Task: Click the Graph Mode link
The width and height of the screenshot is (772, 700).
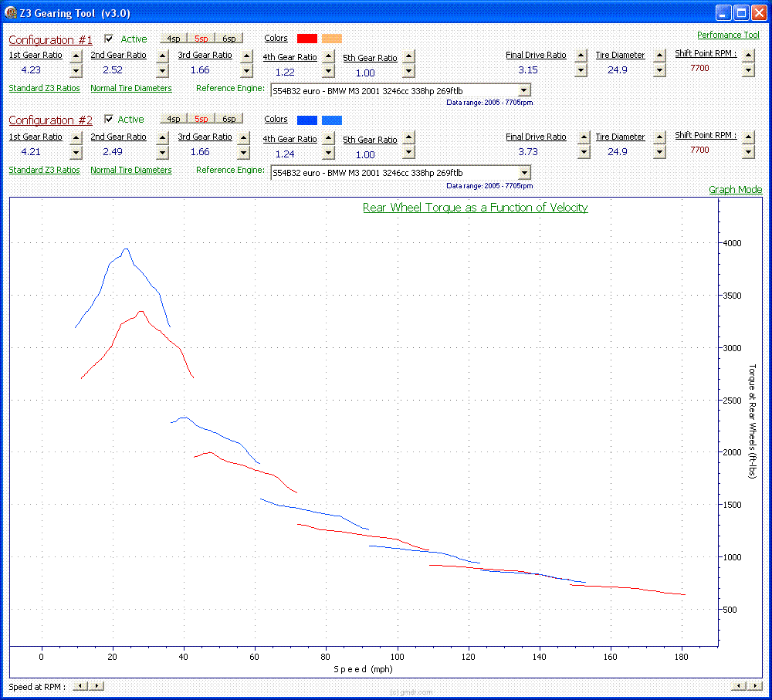Action: coord(735,190)
